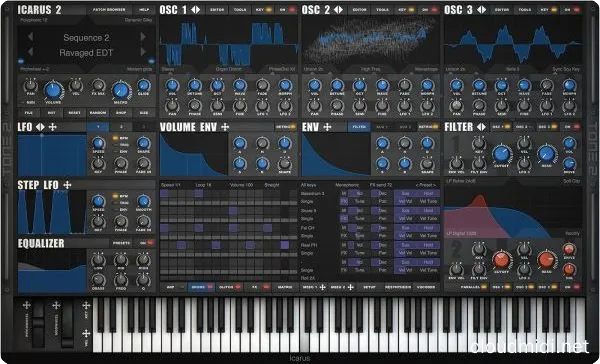Select the ENV FILTER tab
This screenshot has height=364, width=600.
click(x=359, y=127)
